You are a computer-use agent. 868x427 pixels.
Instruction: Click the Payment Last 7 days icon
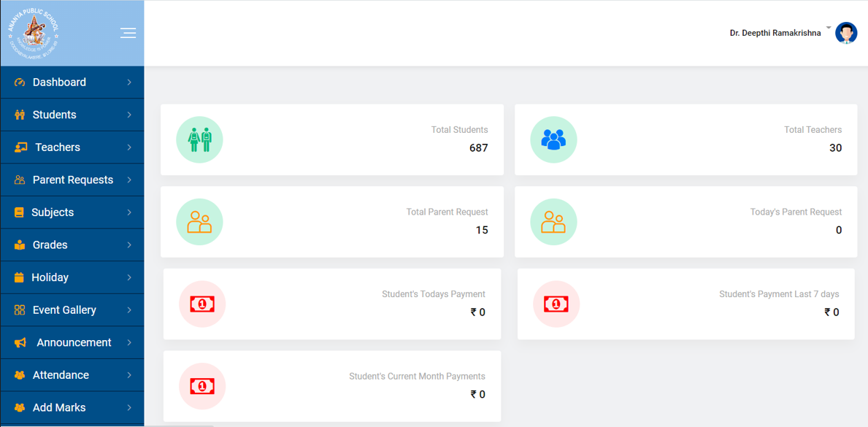[x=556, y=304]
